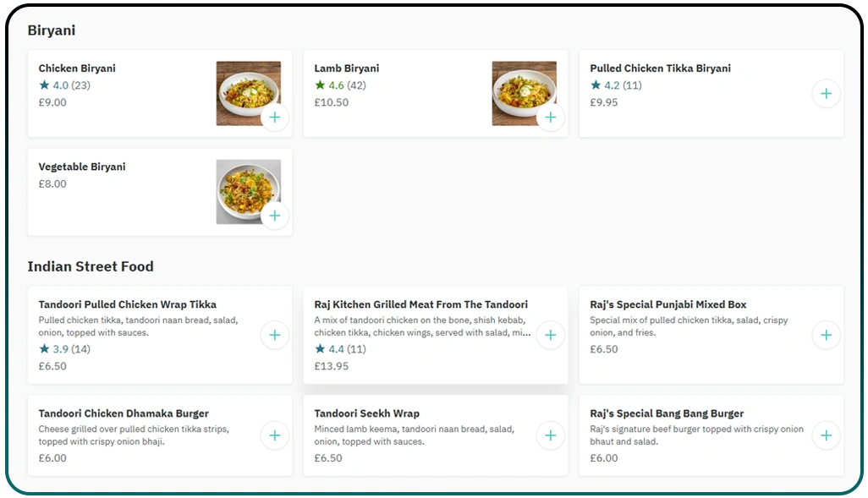Viewport: 868px width, 498px height.
Task: Add Raj Kitchen Grilled Meat using the plus icon
Action: point(551,335)
